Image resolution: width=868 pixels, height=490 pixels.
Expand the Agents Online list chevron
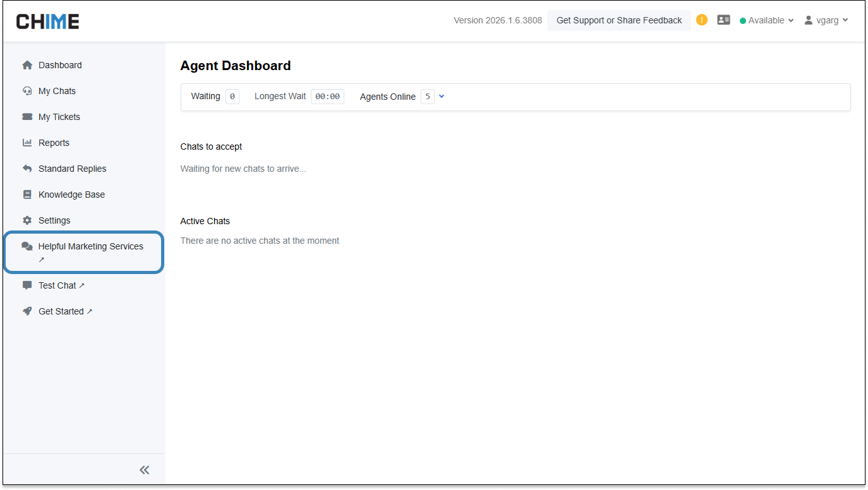pyautogui.click(x=442, y=97)
